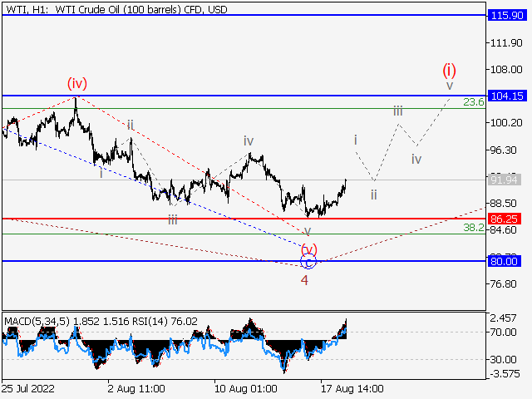Click the green 38.2 Fibonacci label
Image resolution: width=532 pixels, height=399 pixels.
coord(474,227)
